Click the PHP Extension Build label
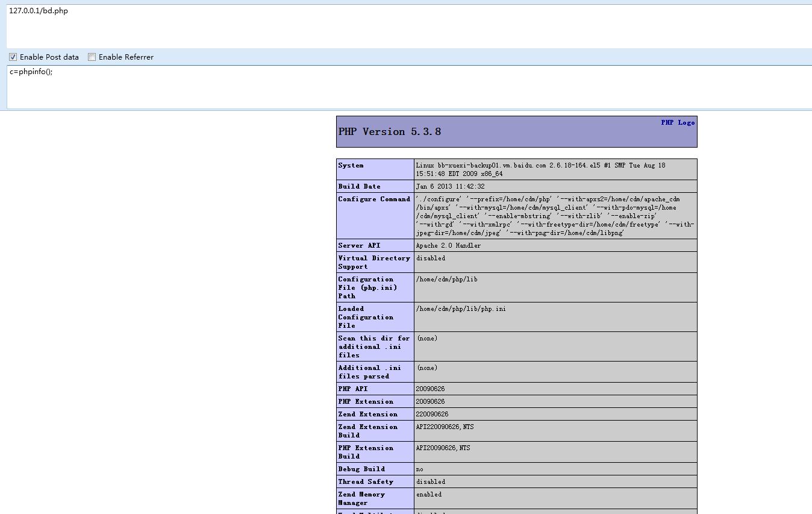This screenshot has height=514, width=812. pos(366,452)
